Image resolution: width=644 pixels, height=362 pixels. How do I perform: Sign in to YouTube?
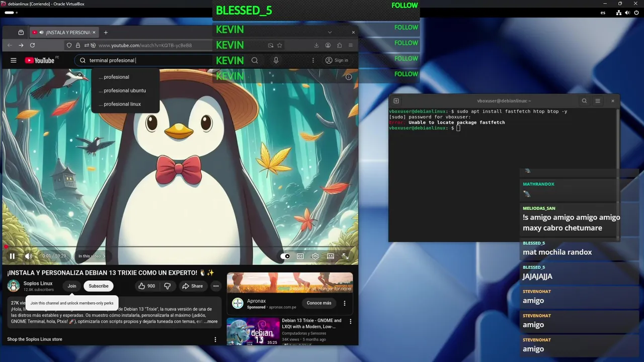337,60
